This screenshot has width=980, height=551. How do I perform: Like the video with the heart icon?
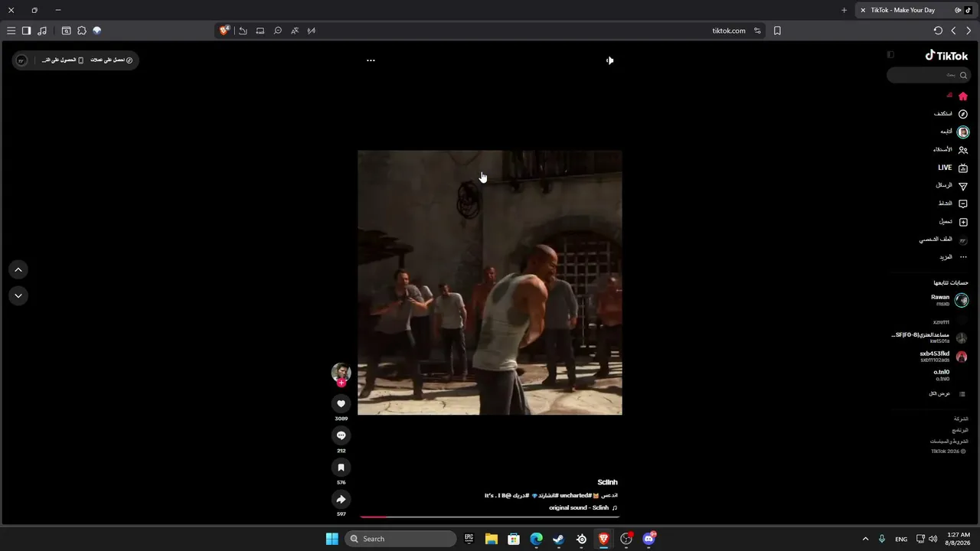point(341,403)
